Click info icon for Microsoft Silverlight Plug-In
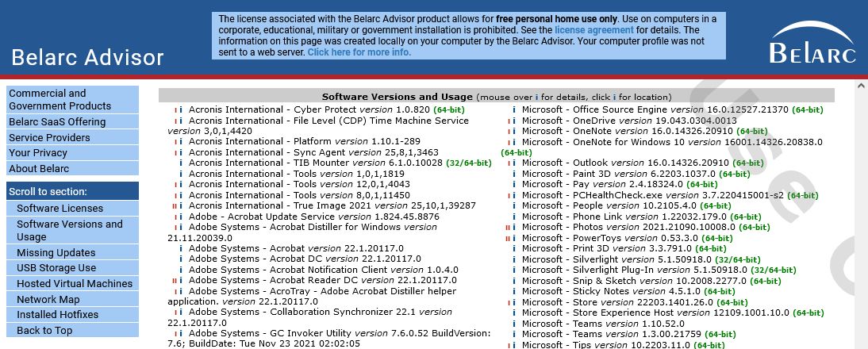The width and height of the screenshot is (868, 349). [513, 270]
